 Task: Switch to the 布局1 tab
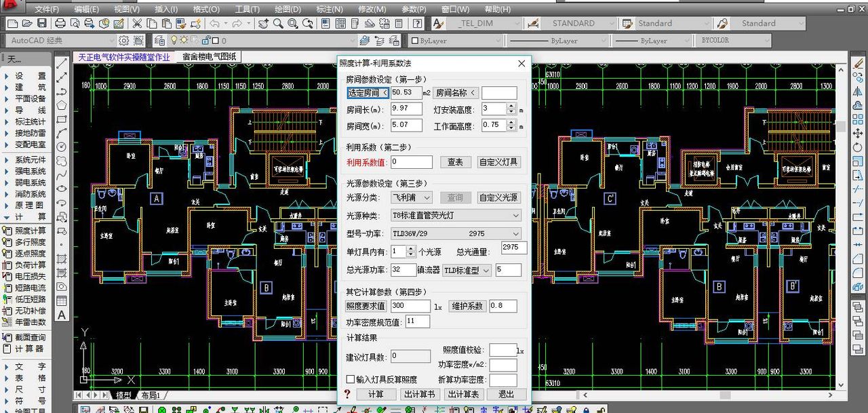coord(151,394)
